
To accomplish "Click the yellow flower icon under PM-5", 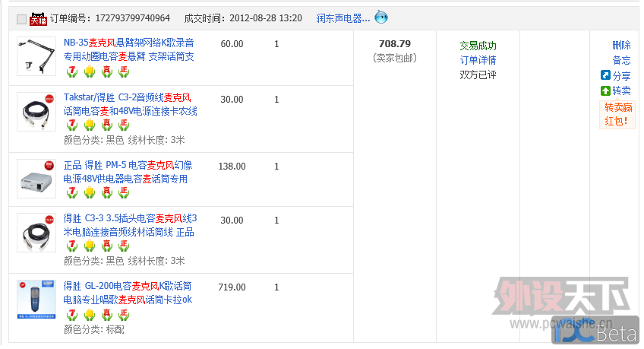I will coord(90,192).
